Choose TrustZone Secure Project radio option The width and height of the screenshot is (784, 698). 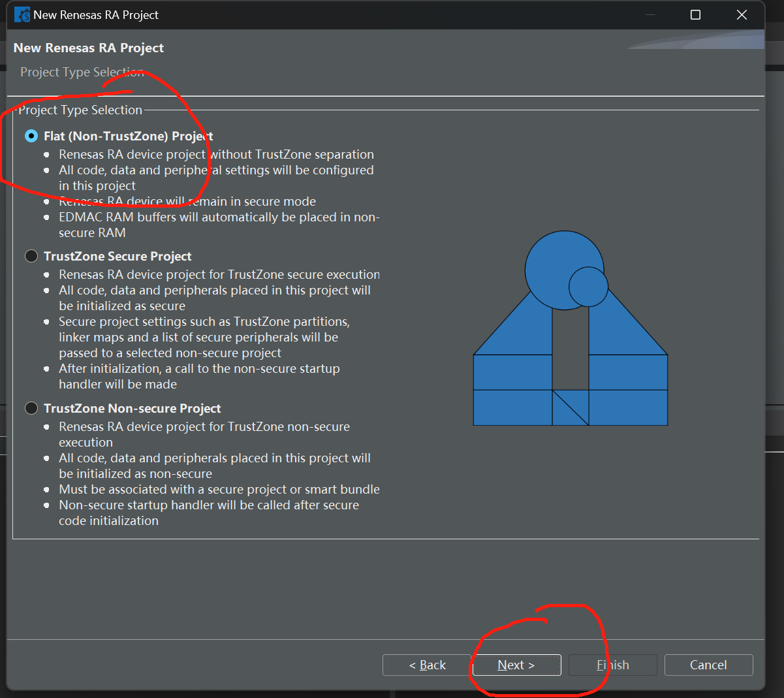click(31, 256)
